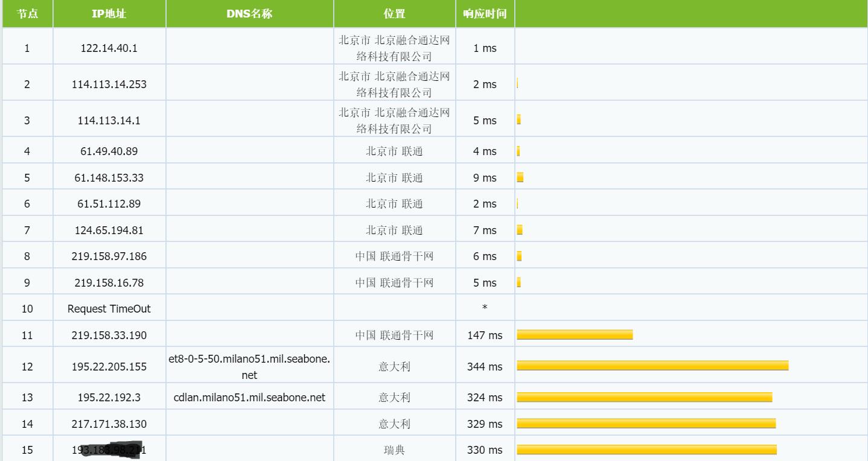Screen dimensions: 868x461
Task: Click the yellow bar in row 15
Action: coord(647,450)
